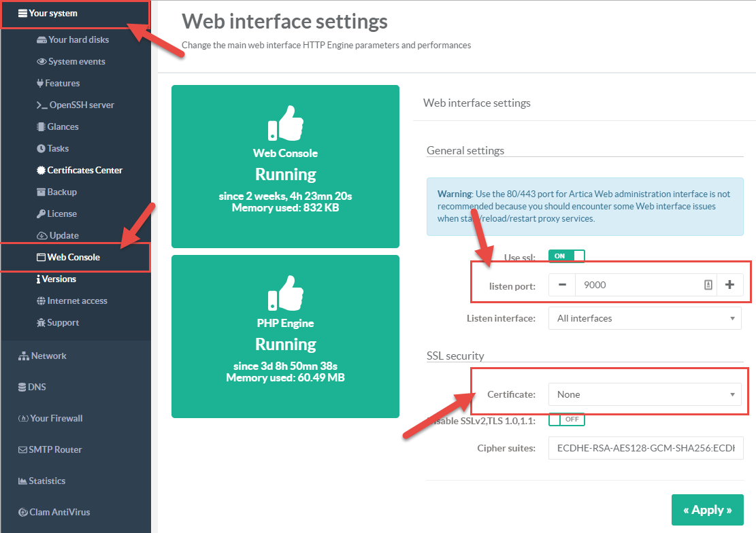
Task: Click the key icon beside License
Action: (41, 213)
